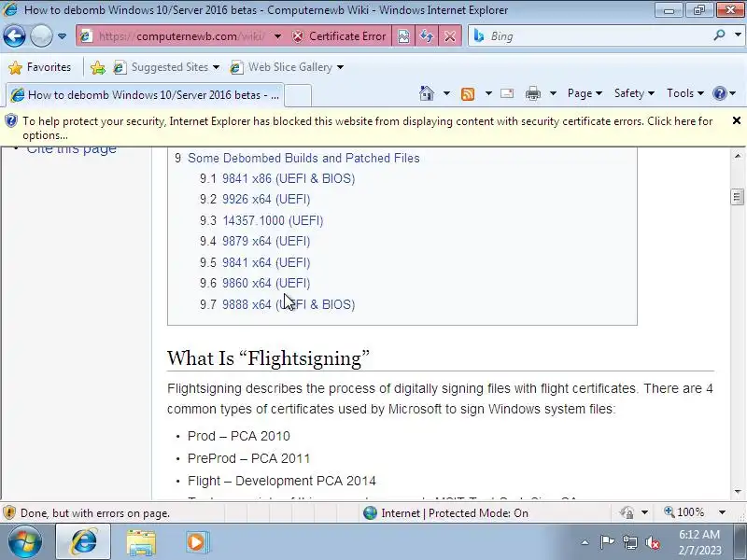
Task: Go back with the Back arrow button
Action: click(14, 36)
